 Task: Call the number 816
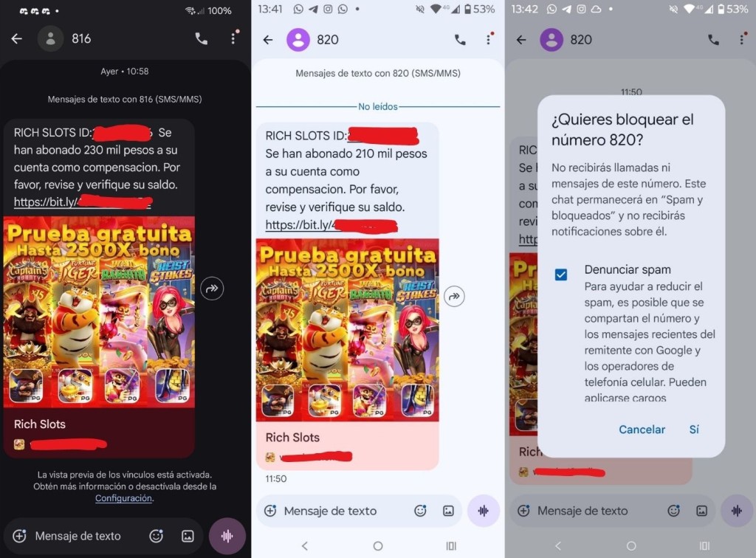pyautogui.click(x=201, y=38)
